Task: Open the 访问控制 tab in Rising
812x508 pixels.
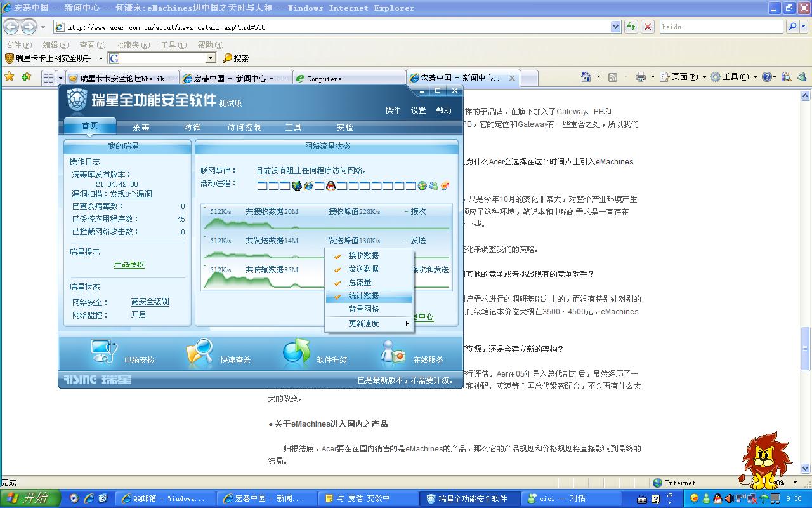Action: 244,127
